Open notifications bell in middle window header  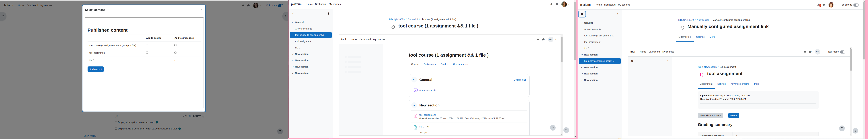(x=551, y=4)
